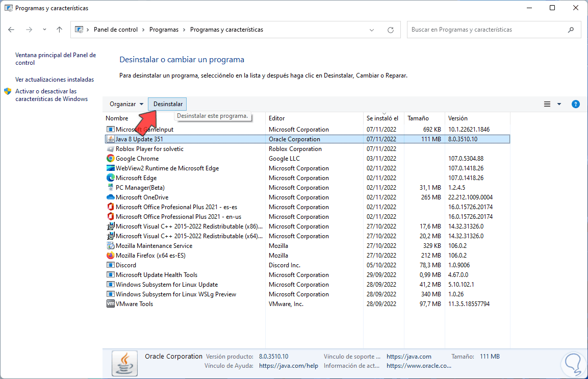Open the https://java.com/help link
588x379 pixels.
coord(288,366)
